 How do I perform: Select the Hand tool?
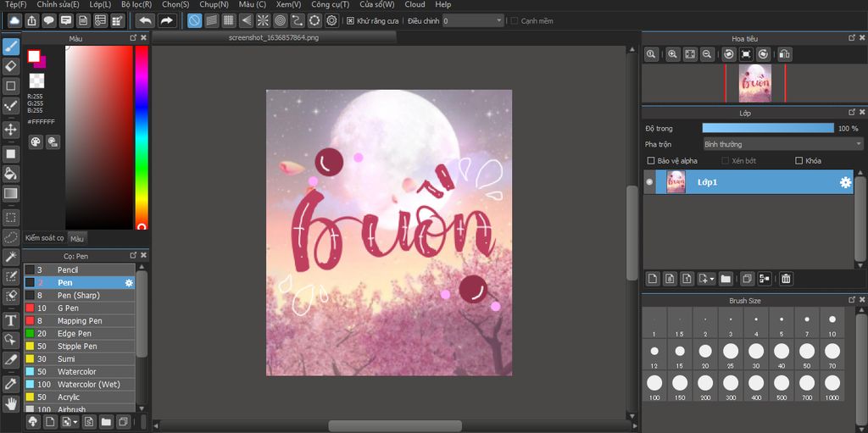click(10, 403)
